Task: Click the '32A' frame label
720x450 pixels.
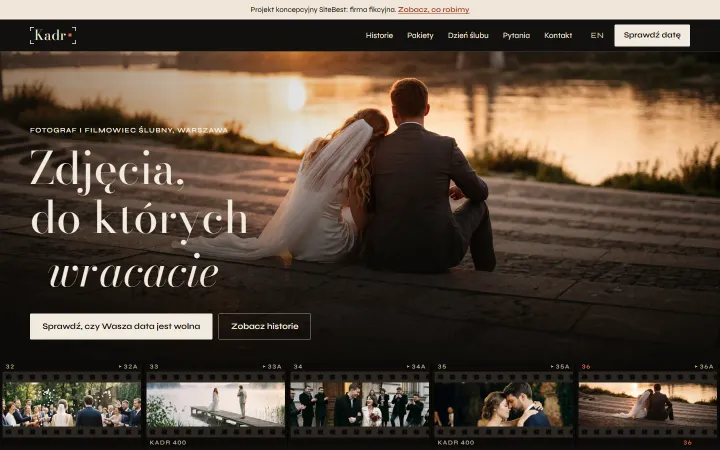Action: tap(128, 366)
